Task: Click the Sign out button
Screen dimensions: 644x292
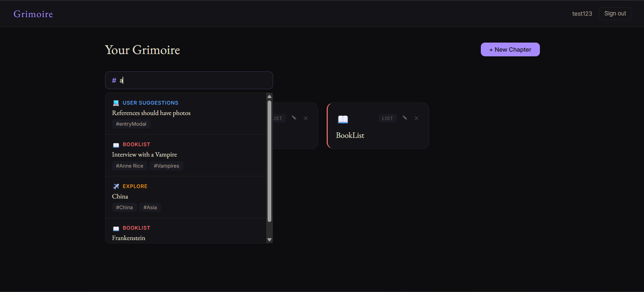Action: click(x=615, y=13)
